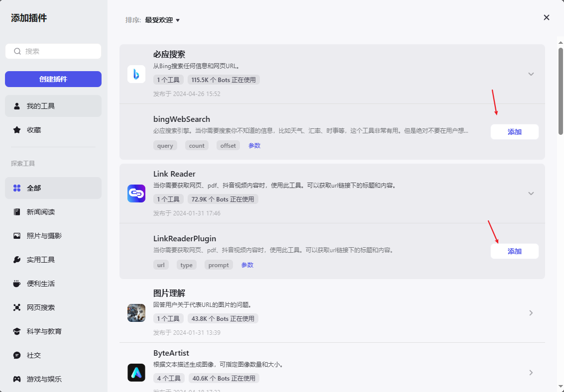The width and height of the screenshot is (564, 392).
Task: Click the 115.5K 个 Bots 正在使用 badge
Action: tap(224, 80)
